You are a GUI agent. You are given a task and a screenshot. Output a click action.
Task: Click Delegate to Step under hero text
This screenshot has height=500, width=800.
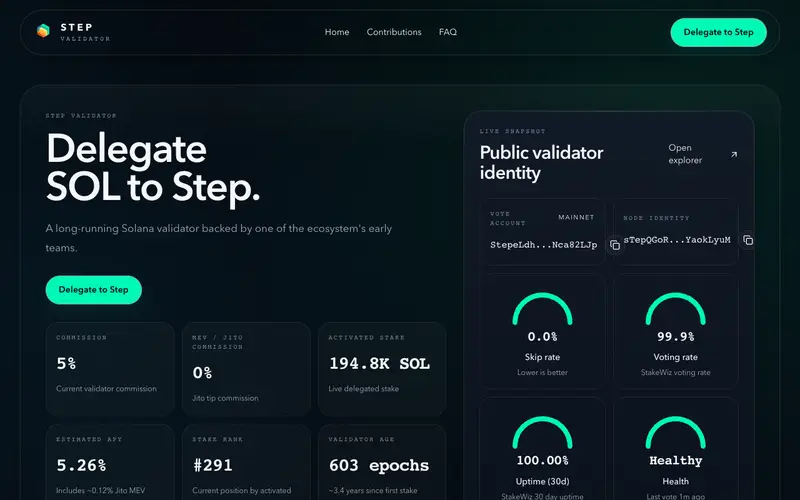pyautogui.click(x=93, y=290)
